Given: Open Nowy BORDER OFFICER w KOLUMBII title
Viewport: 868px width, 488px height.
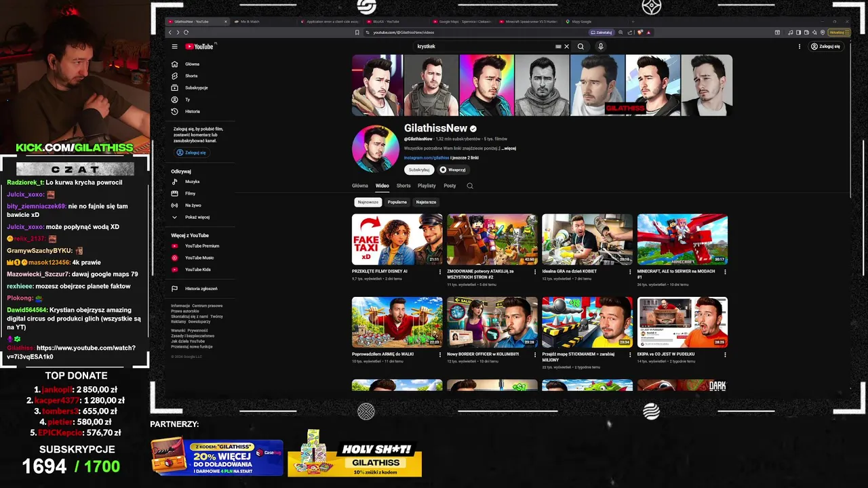Looking at the screenshot, I should (483, 354).
